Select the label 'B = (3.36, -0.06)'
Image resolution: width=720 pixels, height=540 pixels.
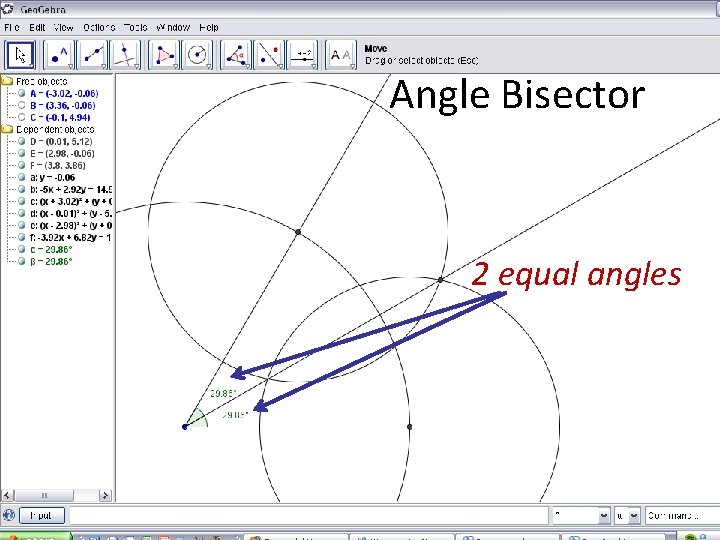point(63,105)
